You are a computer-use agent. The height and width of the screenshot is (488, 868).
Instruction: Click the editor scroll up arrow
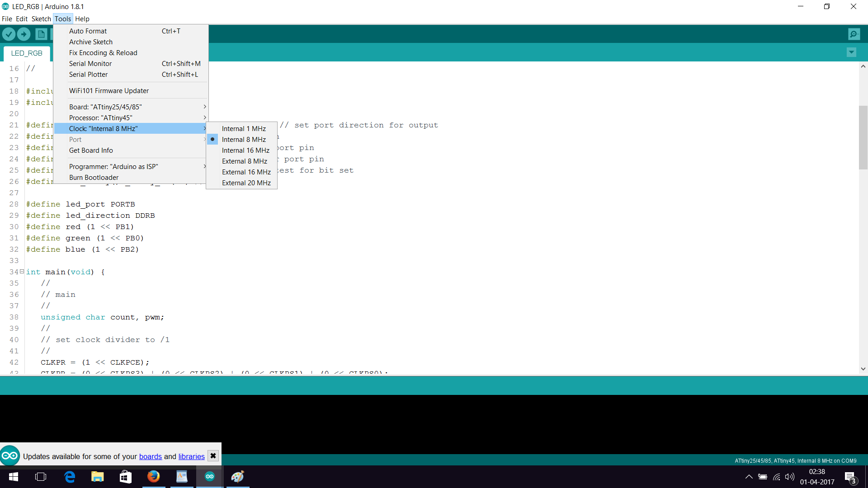863,66
